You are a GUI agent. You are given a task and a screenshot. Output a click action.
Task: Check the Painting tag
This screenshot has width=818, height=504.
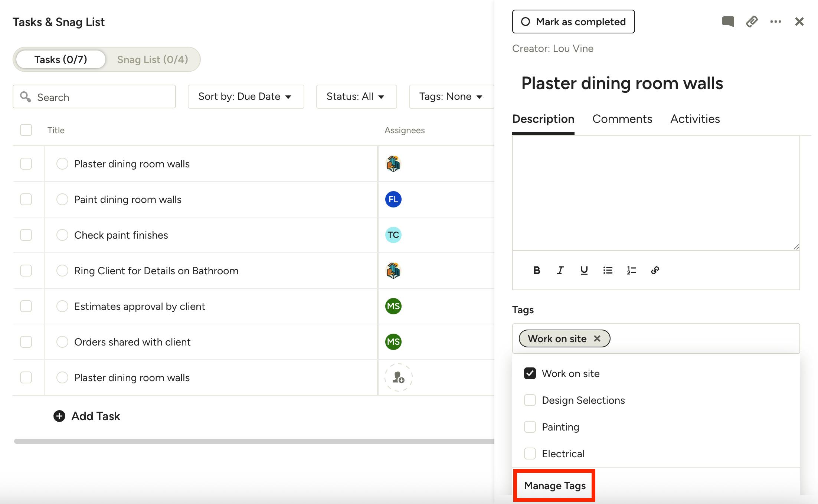pos(530,427)
